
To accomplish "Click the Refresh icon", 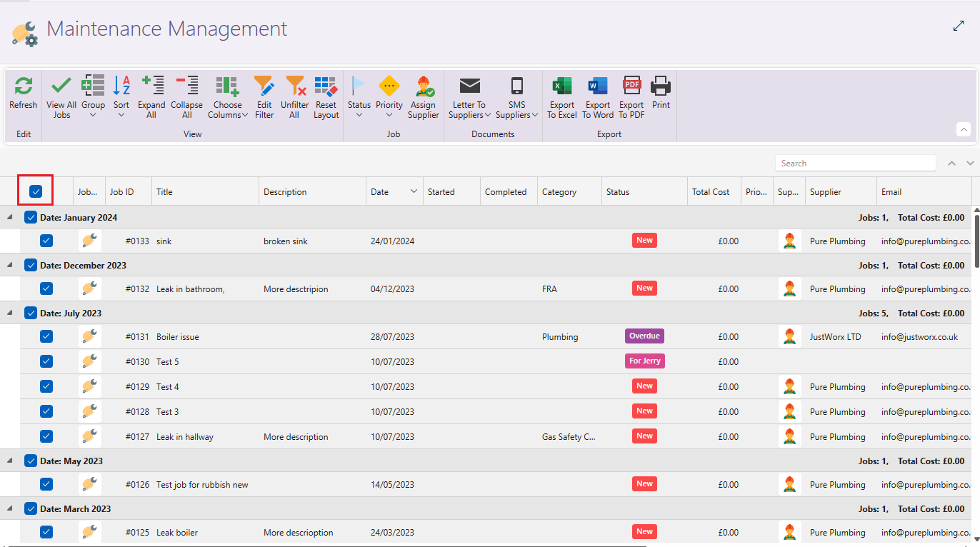I will tap(24, 86).
